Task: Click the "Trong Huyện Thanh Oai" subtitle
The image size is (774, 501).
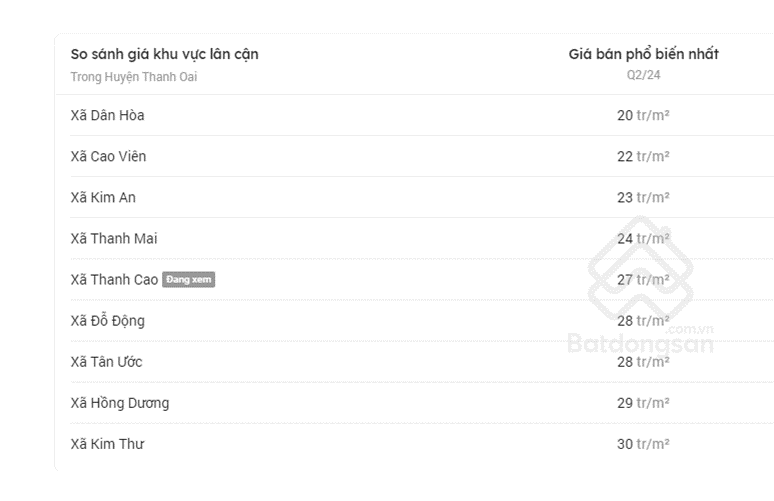Action: point(133,77)
